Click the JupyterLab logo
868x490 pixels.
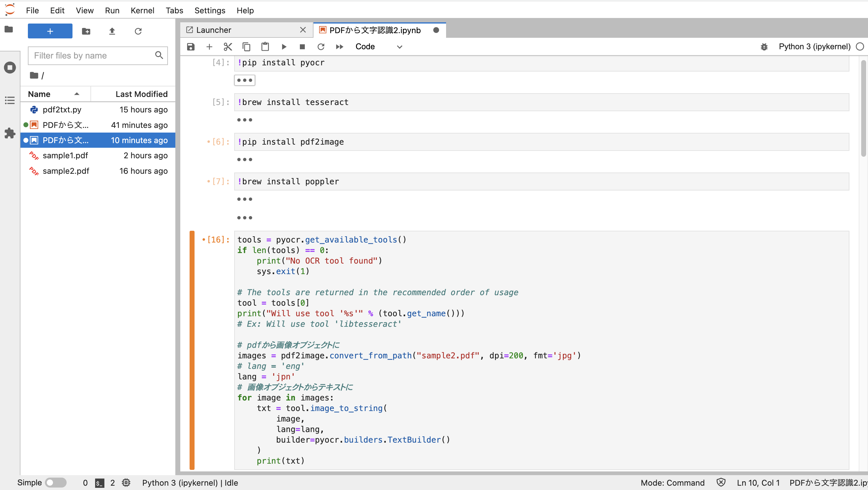[x=10, y=9]
